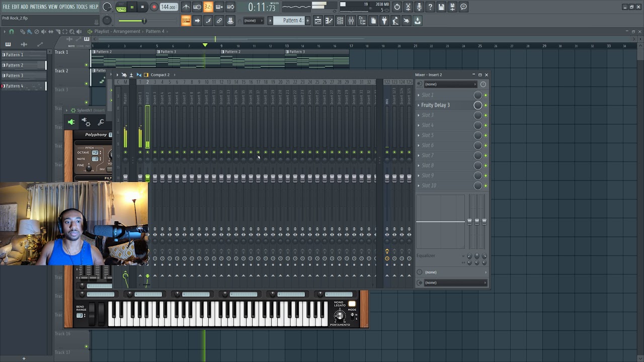The image size is (644, 362).
Task: Toggle wait for input to start playing icon
Action: tap(197, 7)
